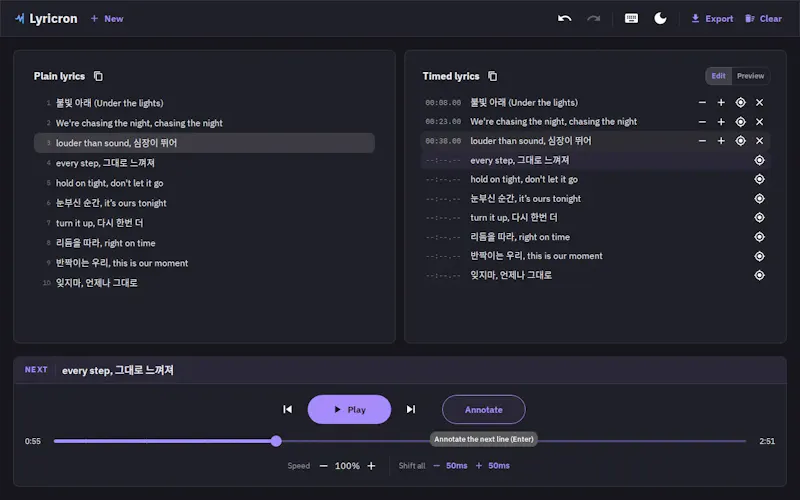Image resolution: width=800 pixels, height=500 pixels.
Task: Click the Play button
Action: (349, 409)
